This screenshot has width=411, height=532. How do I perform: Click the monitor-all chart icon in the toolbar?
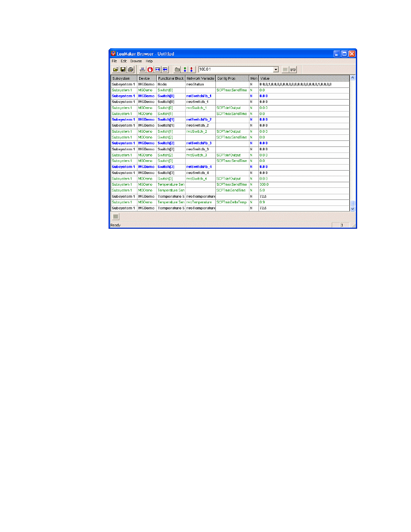tap(143, 69)
